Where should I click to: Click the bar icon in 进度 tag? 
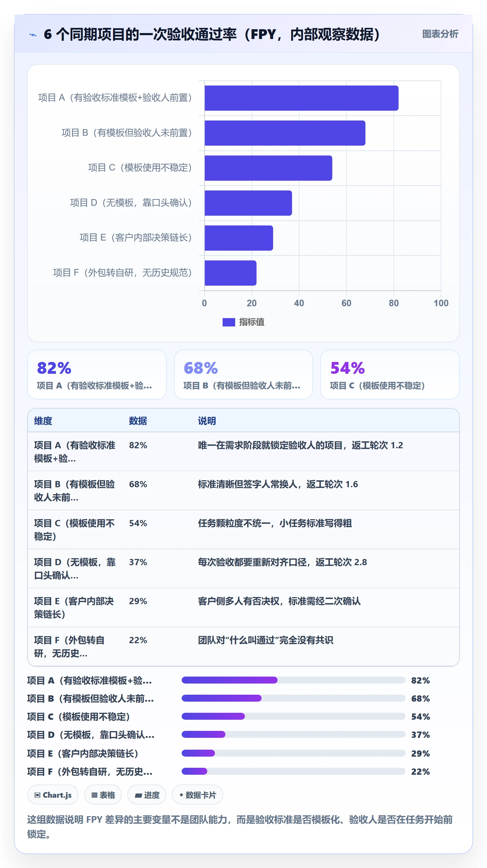tap(138, 796)
